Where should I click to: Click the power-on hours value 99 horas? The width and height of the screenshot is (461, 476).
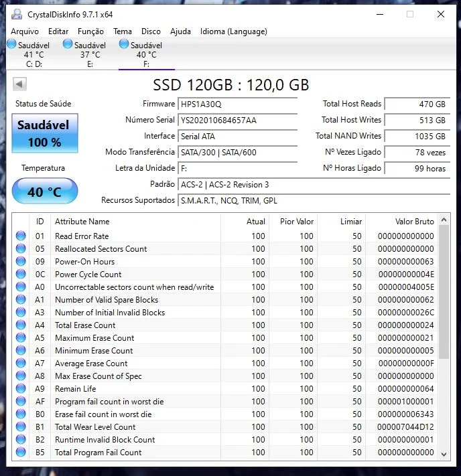point(417,169)
